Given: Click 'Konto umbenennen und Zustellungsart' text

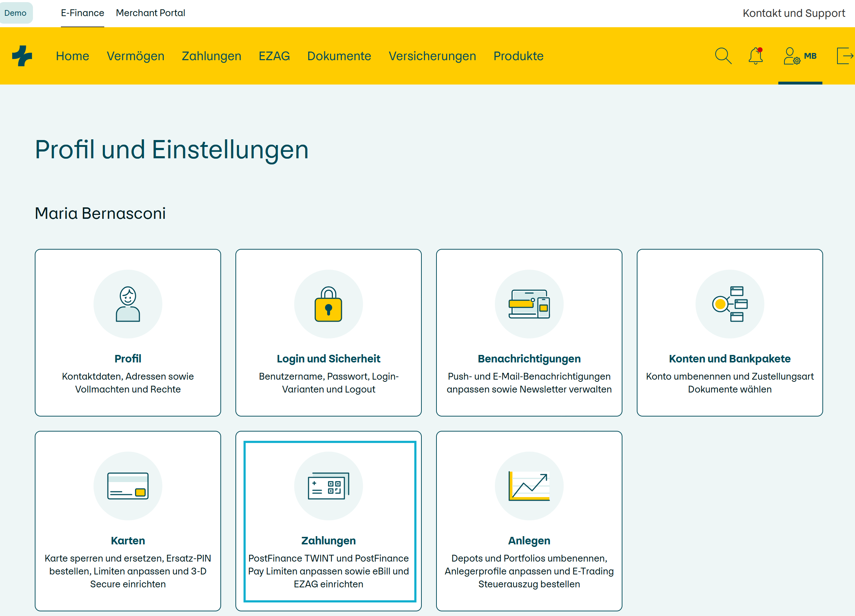Looking at the screenshot, I should (x=730, y=376).
